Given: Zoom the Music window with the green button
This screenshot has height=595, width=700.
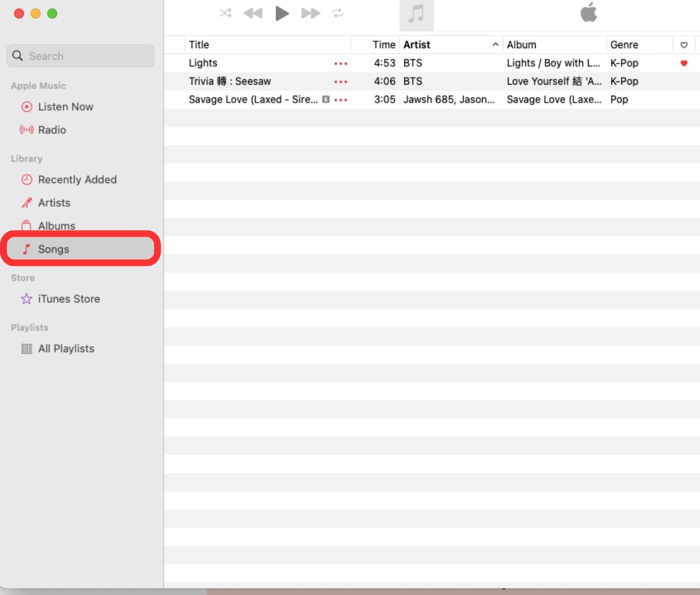Looking at the screenshot, I should [52, 14].
